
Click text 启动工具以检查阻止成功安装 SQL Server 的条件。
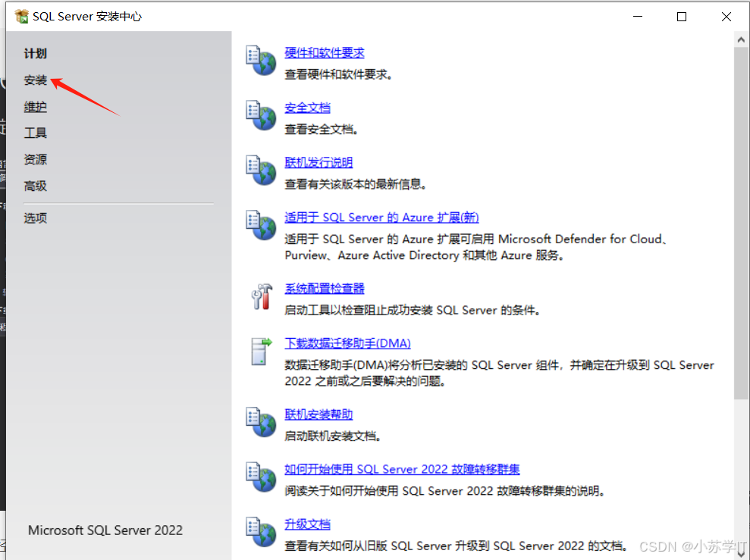413,311
